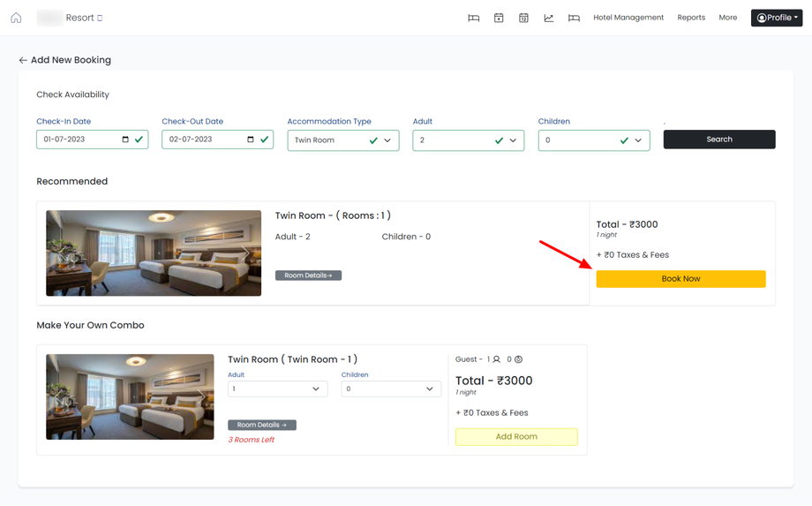This screenshot has width=812, height=506.
Task: Open the Check-In Date calendar picker icon
Action: [125, 140]
